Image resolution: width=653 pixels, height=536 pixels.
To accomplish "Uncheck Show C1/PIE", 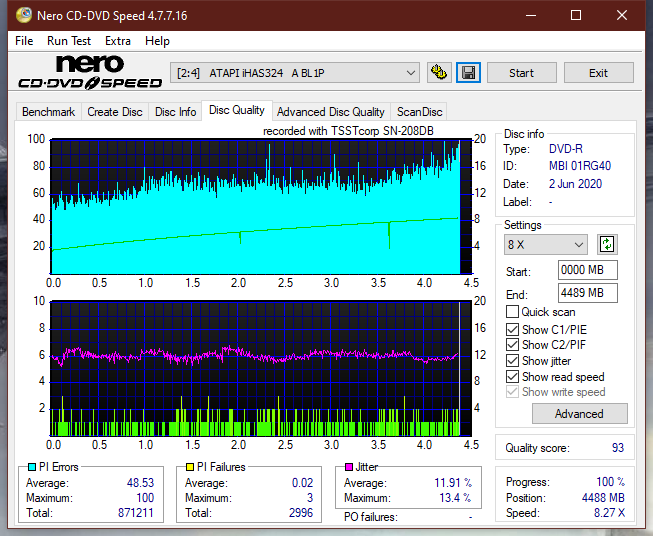I will tap(512, 329).
